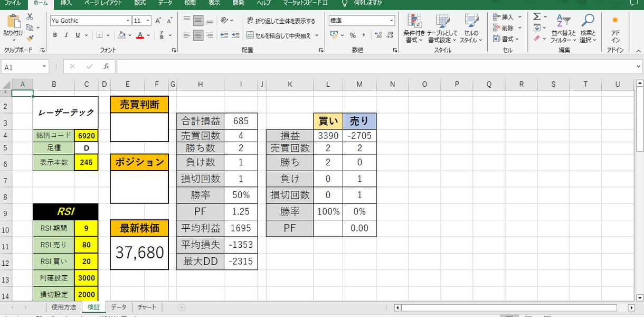This screenshot has width=644, height=317.
Task: Switch to the チャート sheet tab
Action: pos(146,307)
